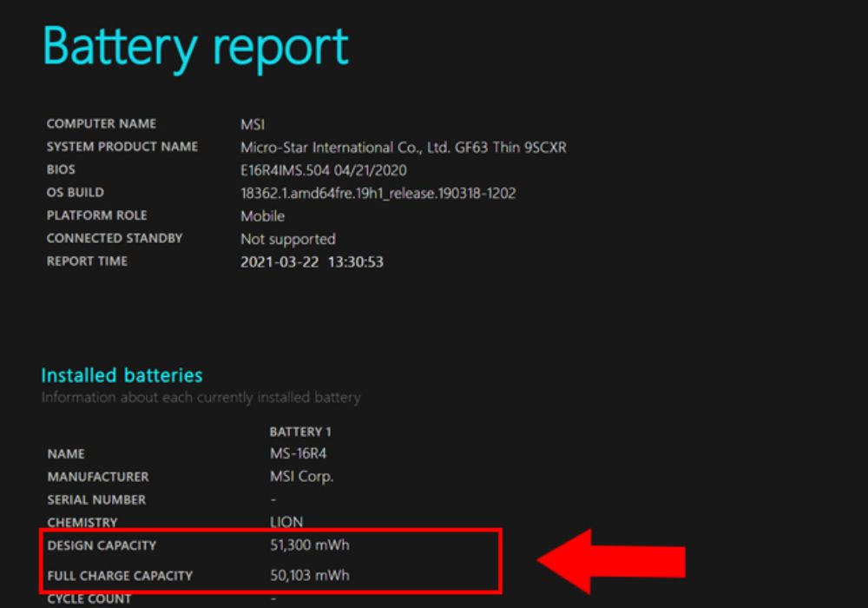Click the computer name value 'MSI'

(253, 124)
